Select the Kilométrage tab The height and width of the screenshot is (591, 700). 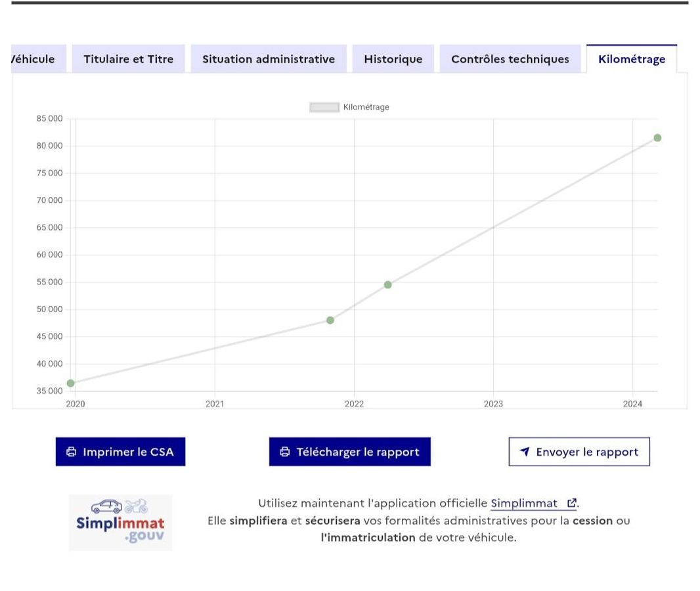(x=632, y=59)
